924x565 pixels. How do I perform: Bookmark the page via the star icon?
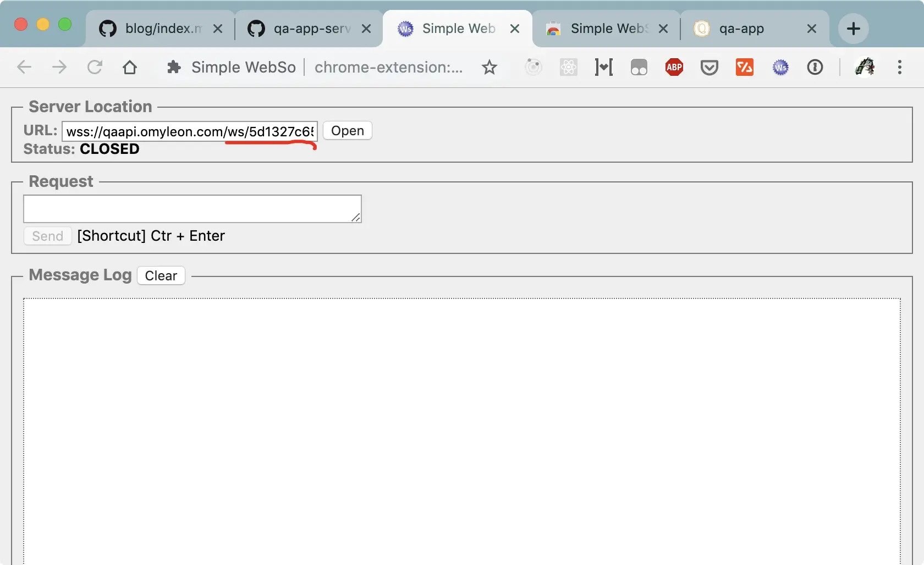[x=490, y=67]
